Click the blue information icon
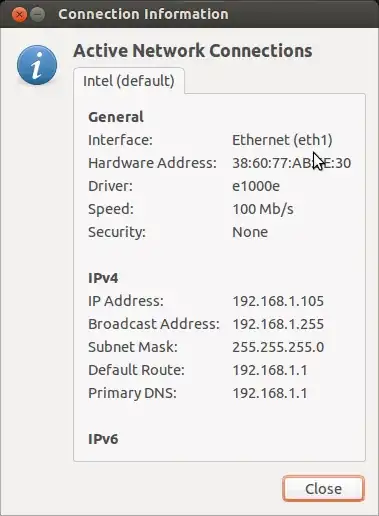The width and height of the screenshot is (379, 516). click(x=37, y=64)
